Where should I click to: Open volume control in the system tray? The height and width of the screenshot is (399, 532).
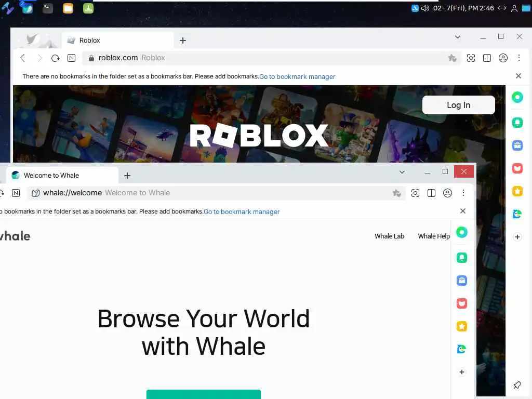[x=425, y=8]
